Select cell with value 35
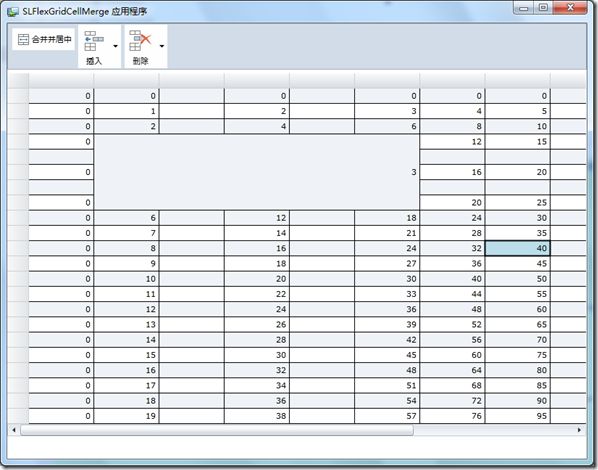 point(518,233)
